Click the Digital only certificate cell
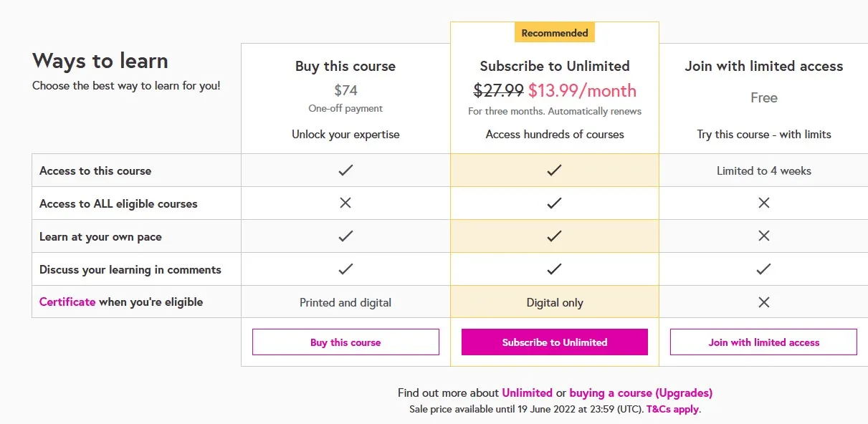 (555, 302)
